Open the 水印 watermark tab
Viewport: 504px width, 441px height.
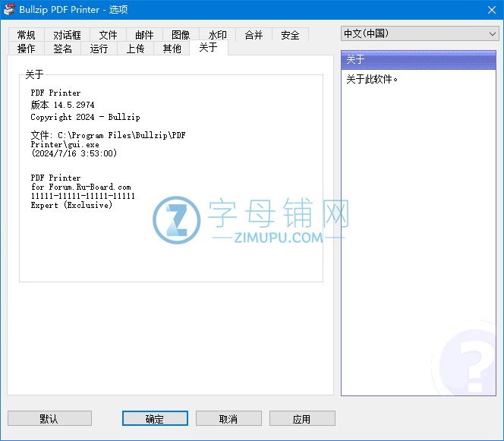pos(217,35)
